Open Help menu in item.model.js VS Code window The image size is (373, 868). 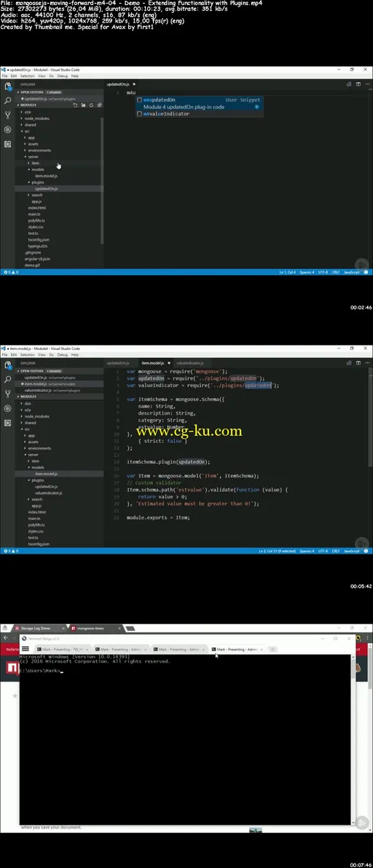click(75, 355)
